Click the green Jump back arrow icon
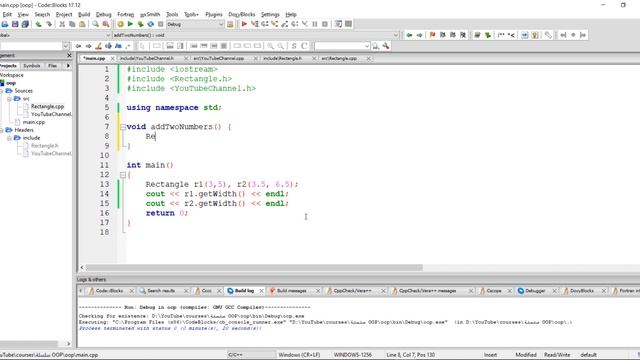The width and height of the screenshot is (640, 360). 409,36
